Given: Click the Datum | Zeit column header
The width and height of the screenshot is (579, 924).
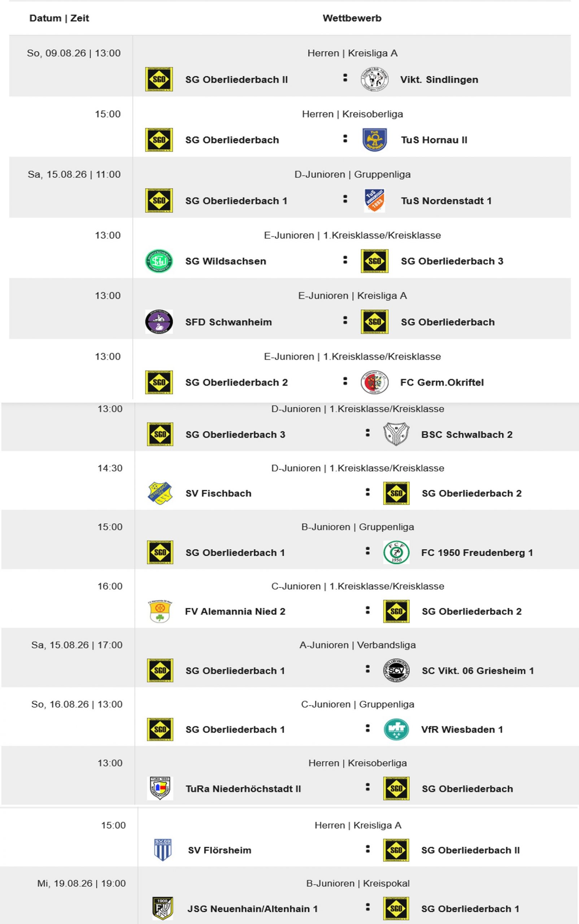Looking at the screenshot, I should 59,18.
